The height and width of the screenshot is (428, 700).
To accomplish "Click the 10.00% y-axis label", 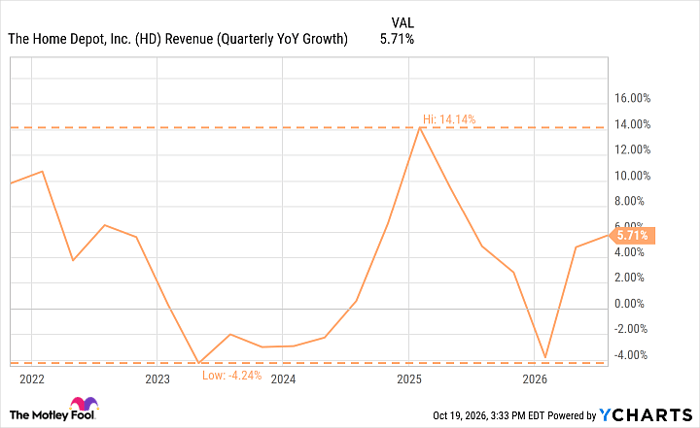I will [632, 175].
